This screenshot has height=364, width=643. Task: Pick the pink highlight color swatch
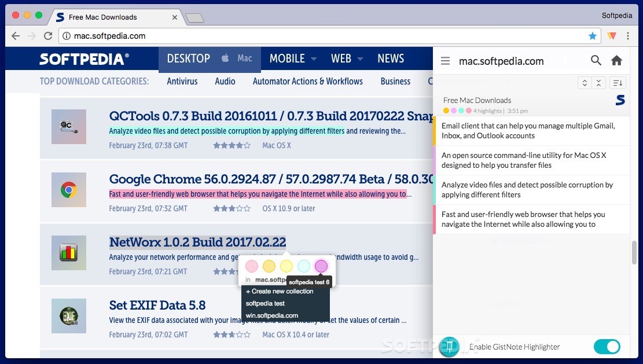[252, 266]
